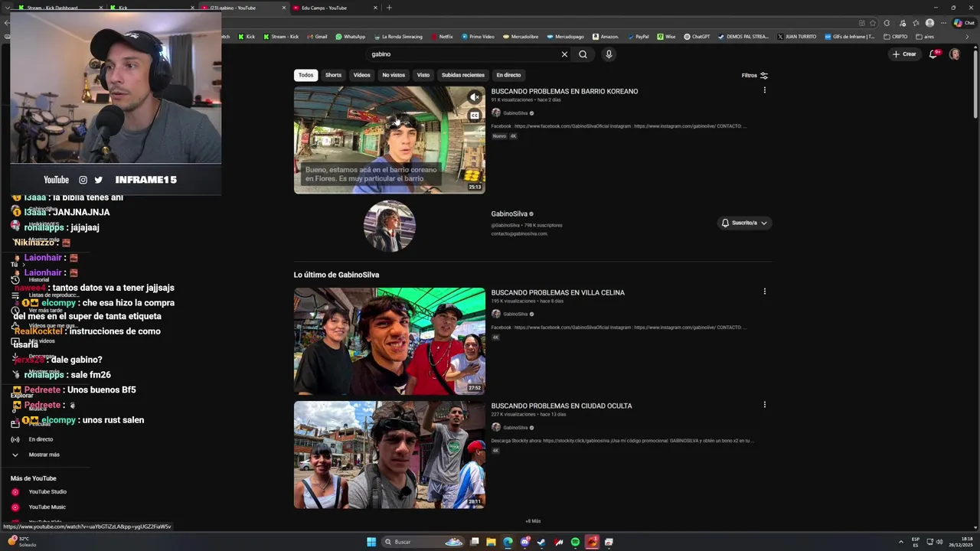Open the browser profile icon
Screen dimensions: 980x551
point(929,23)
